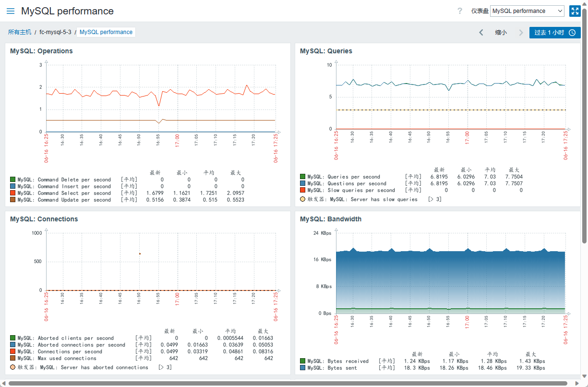Click the help question mark icon
588x387 pixels.
460,11
